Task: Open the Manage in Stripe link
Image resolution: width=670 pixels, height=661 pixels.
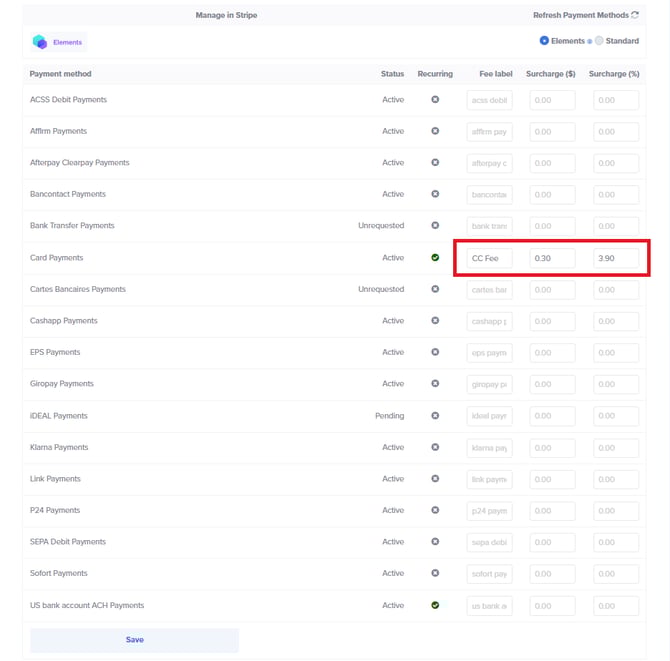Action: click(x=226, y=16)
